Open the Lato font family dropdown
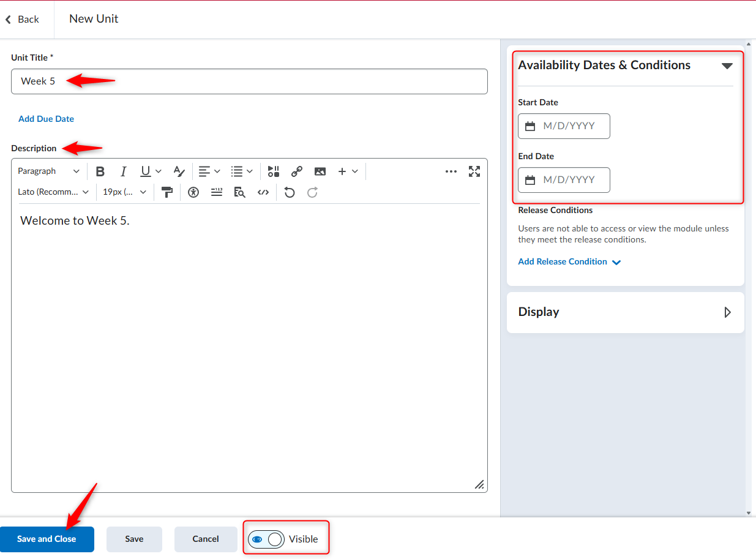The image size is (756, 559). click(54, 192)
